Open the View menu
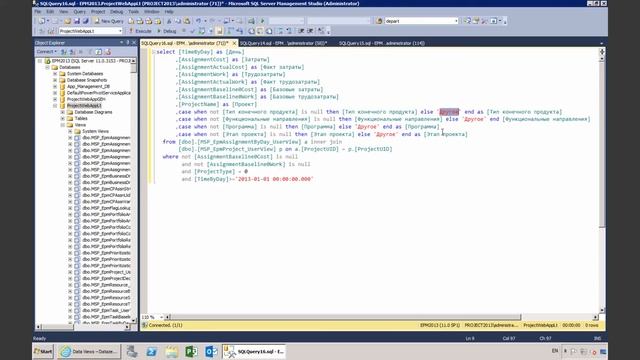 click(x=64, y=12)
